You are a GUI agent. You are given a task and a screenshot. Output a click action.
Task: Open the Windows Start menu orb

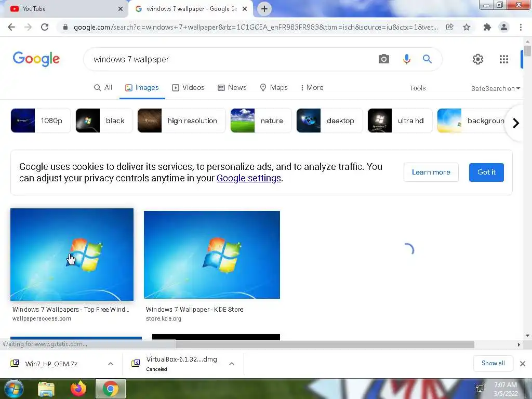point(14,389)
